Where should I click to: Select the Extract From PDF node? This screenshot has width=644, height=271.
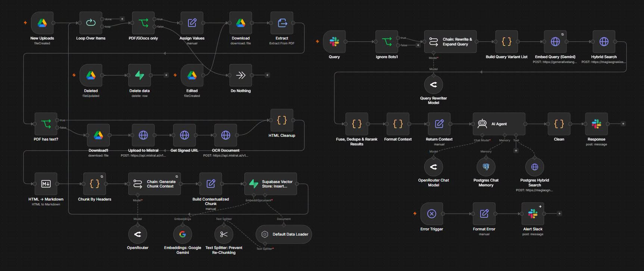282,23
